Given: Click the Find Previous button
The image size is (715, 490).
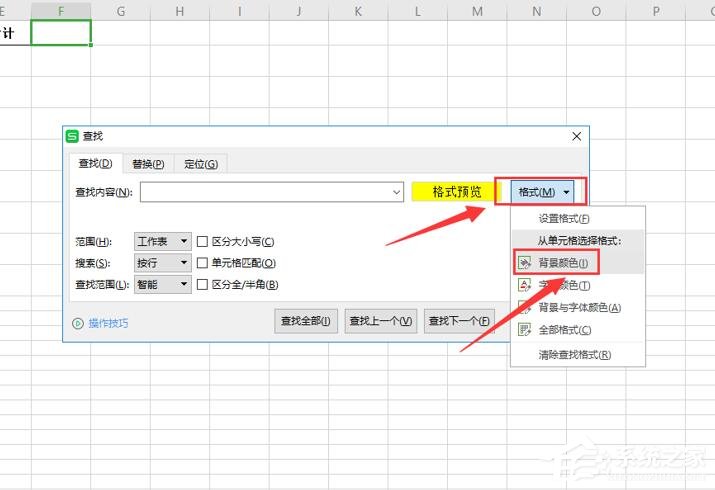Looking at the screenshot, I should (381, 321).
